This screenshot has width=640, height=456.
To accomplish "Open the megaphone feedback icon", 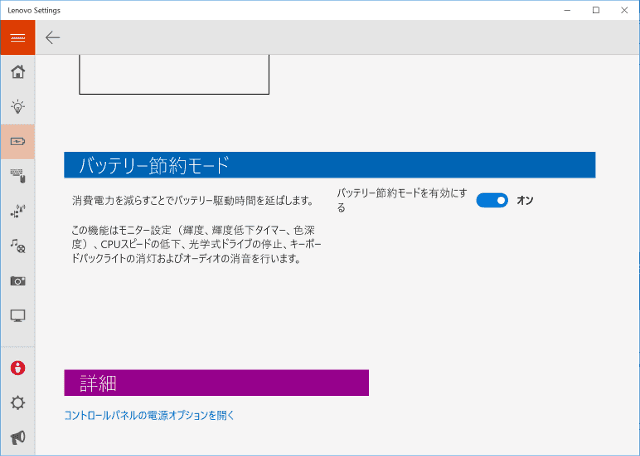I will tap(18, 438).
